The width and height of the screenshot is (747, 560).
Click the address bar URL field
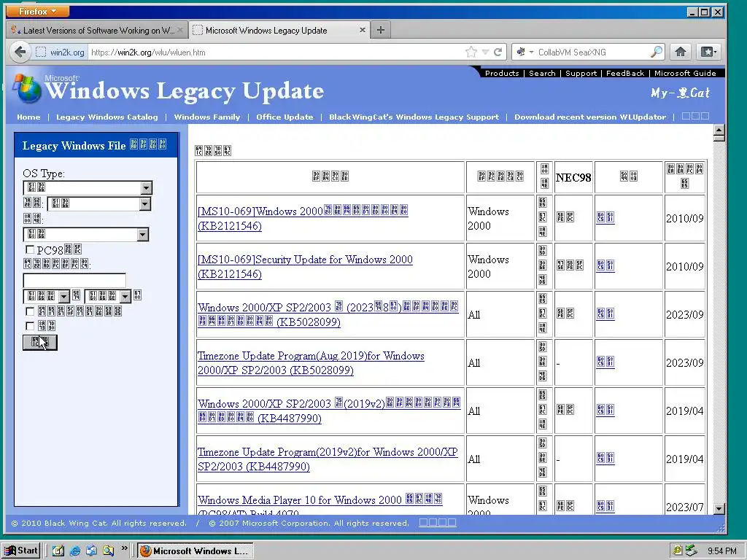click(276, 52)
